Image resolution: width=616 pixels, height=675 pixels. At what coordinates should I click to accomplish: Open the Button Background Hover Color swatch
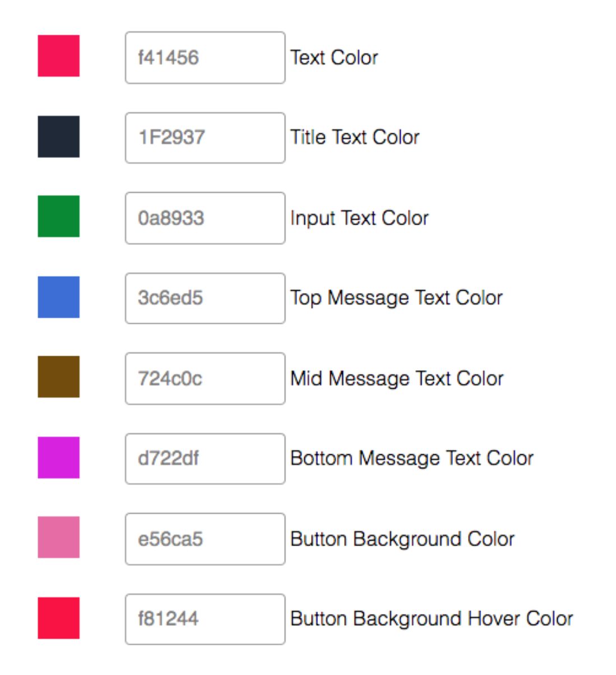click(x=58, y=618)
